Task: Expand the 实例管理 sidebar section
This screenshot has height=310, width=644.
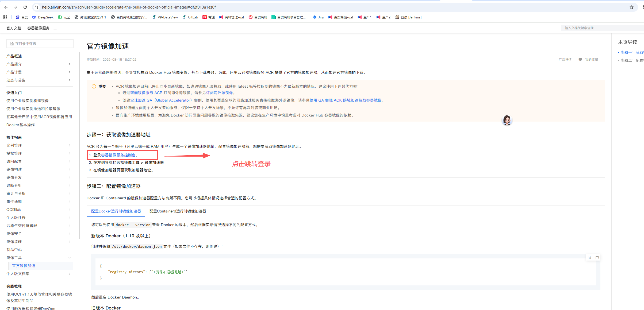Action: click(x=70, y=145)
